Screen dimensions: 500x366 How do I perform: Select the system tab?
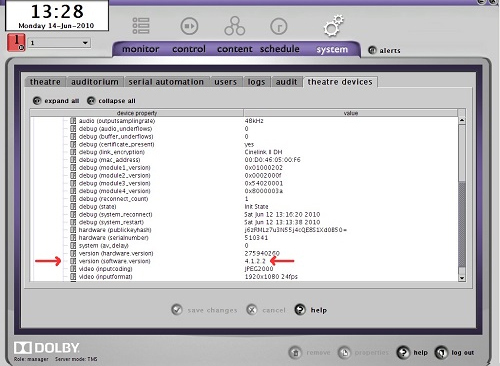332,49
